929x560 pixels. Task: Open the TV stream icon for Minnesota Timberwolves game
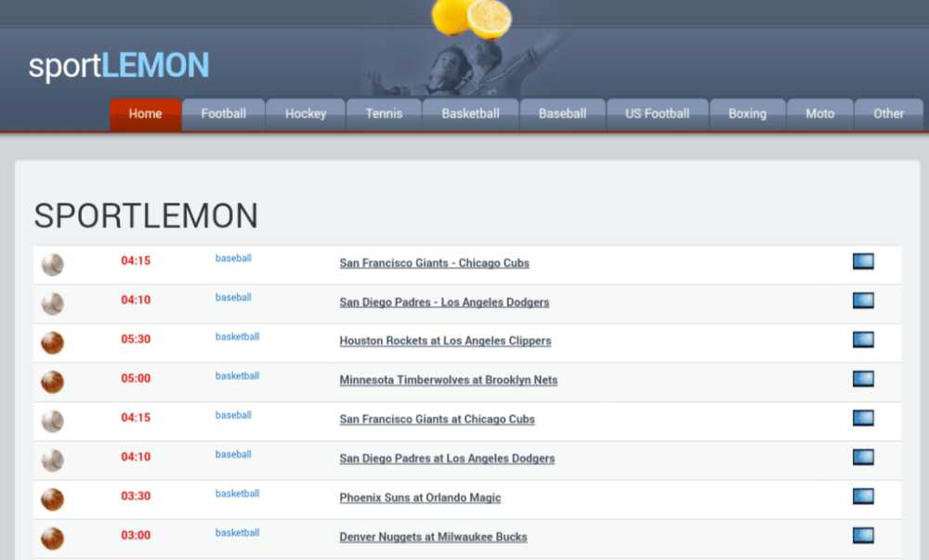pos(863,378)
